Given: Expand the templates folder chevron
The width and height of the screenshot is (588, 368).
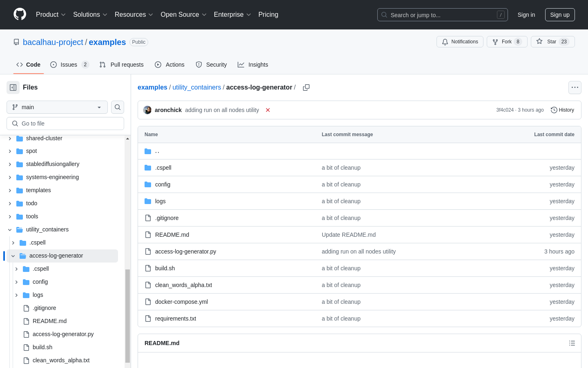Looking at the screenshot, I should [x=10, y=191].
